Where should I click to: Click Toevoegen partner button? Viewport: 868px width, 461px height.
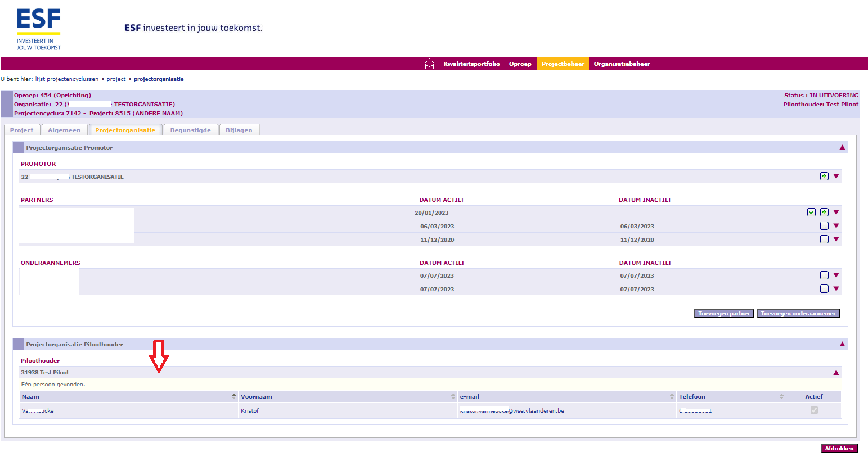tap(724, 314)
